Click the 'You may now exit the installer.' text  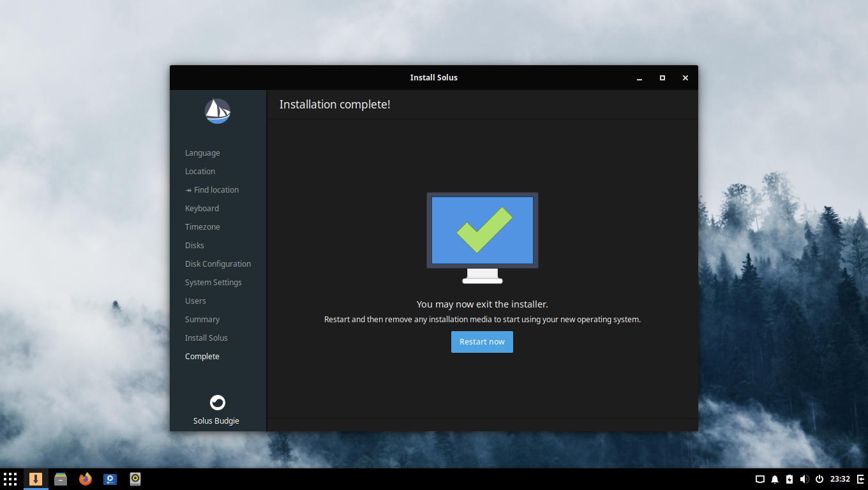pos(483,304)
